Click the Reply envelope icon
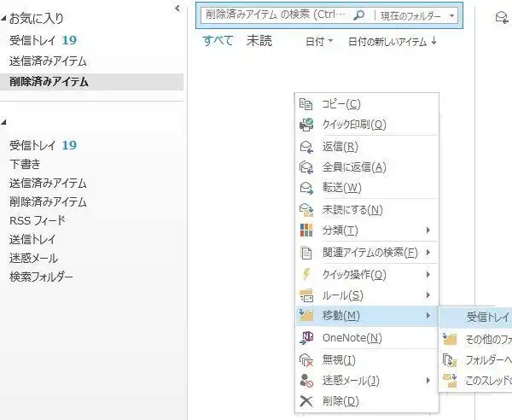Image resolution: width=512 pixels, height=420 pixels. (306, 147)
